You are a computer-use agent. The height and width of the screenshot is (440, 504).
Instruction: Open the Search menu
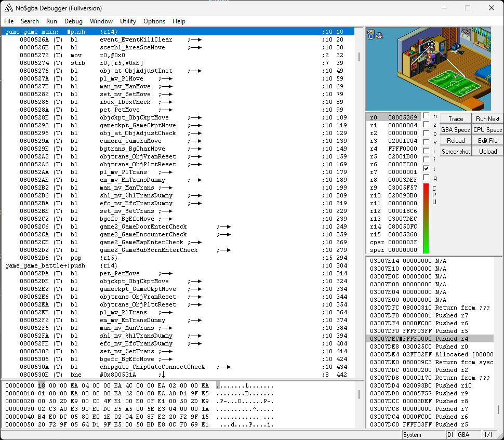(x=30, y=21)
